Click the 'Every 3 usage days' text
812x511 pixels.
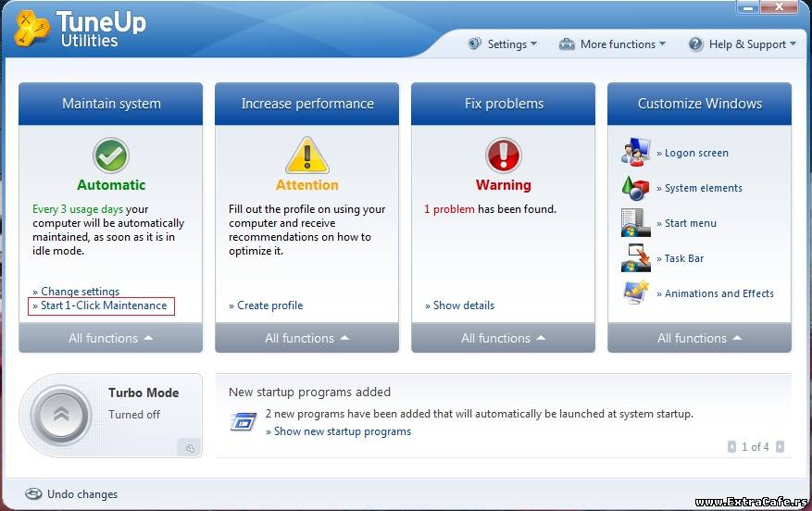tap(78, 209)
